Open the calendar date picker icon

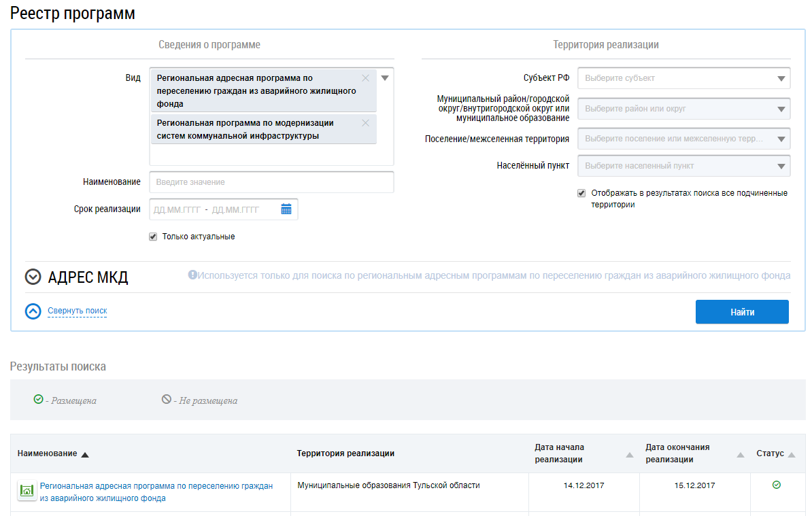point(286,209)
